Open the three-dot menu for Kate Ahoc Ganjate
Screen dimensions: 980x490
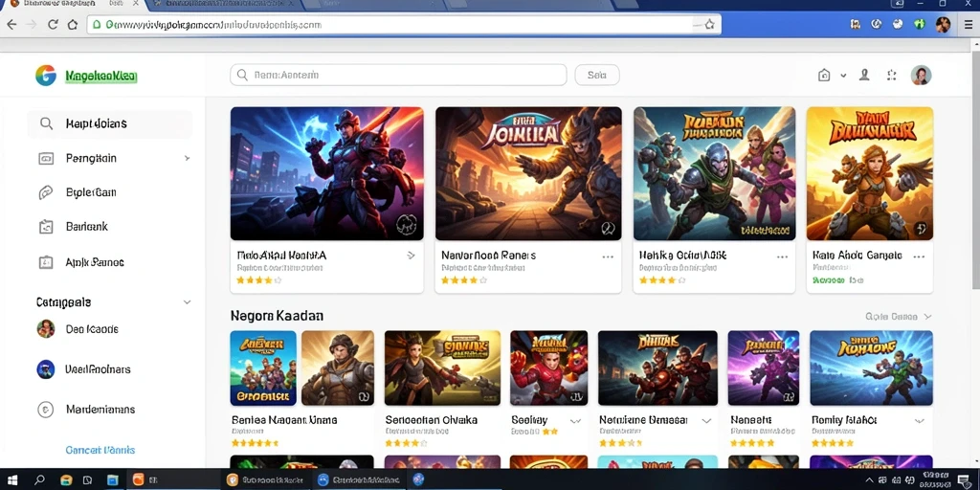pos(918,256)
